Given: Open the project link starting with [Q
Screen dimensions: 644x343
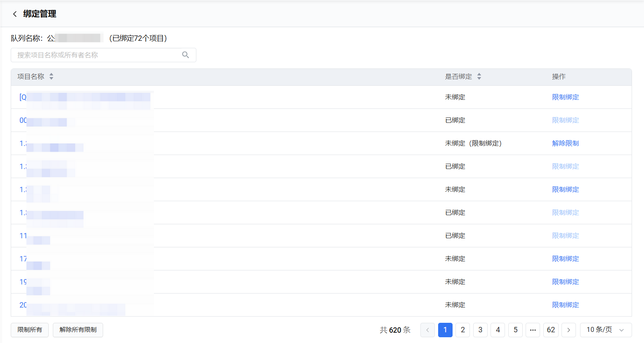Looking at the screenshot, I should click(85, 97).
